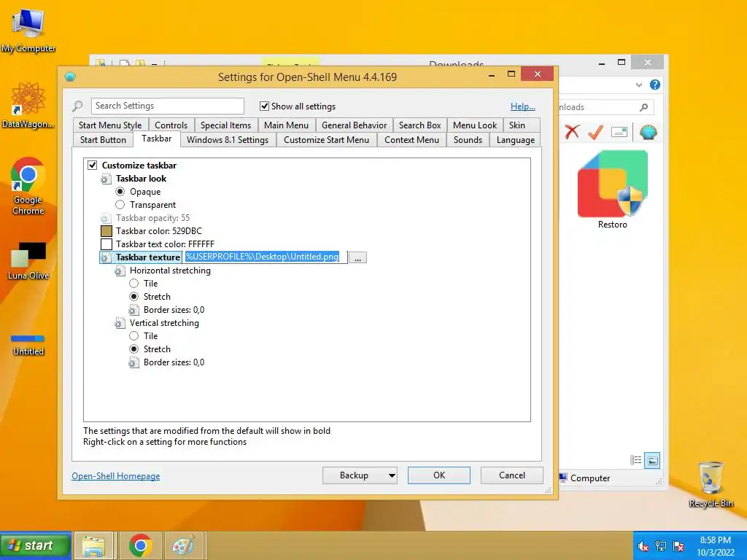747x560 pixels.
Task: Switch to the Customize Start Menu tab
Action: (326, 140)
